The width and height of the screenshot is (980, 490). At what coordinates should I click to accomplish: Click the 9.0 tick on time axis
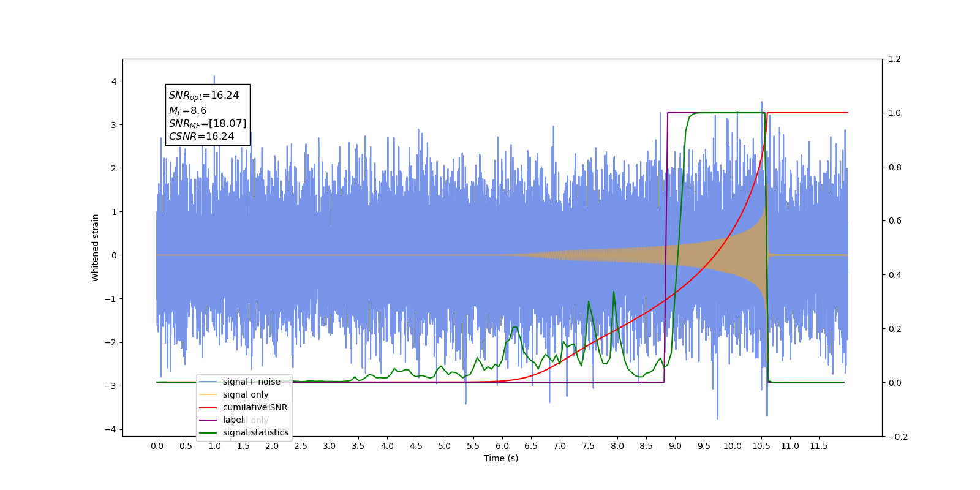click(x=675, y=446)
